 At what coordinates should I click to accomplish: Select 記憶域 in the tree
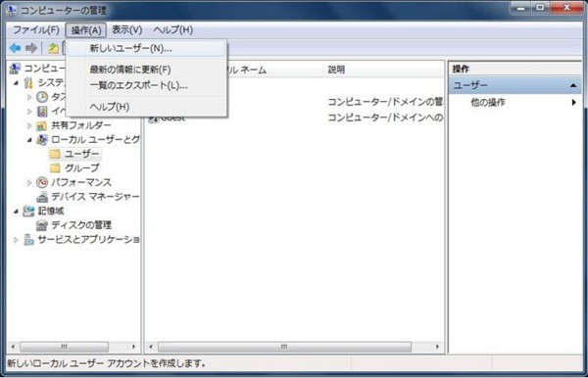51,211
